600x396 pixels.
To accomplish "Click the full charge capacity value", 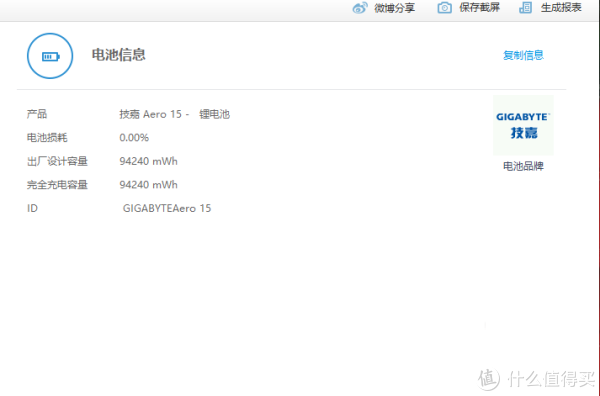I will 148,185.
